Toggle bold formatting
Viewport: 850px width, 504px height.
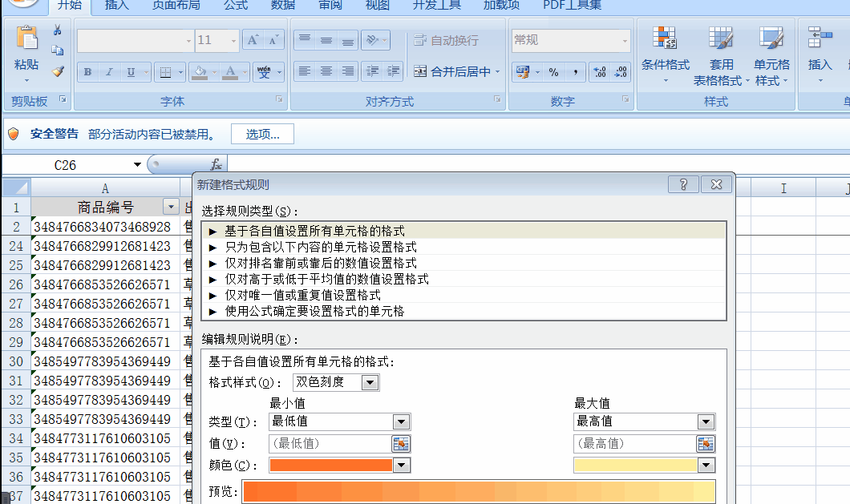pyautogui.click(x=87, y=71)
